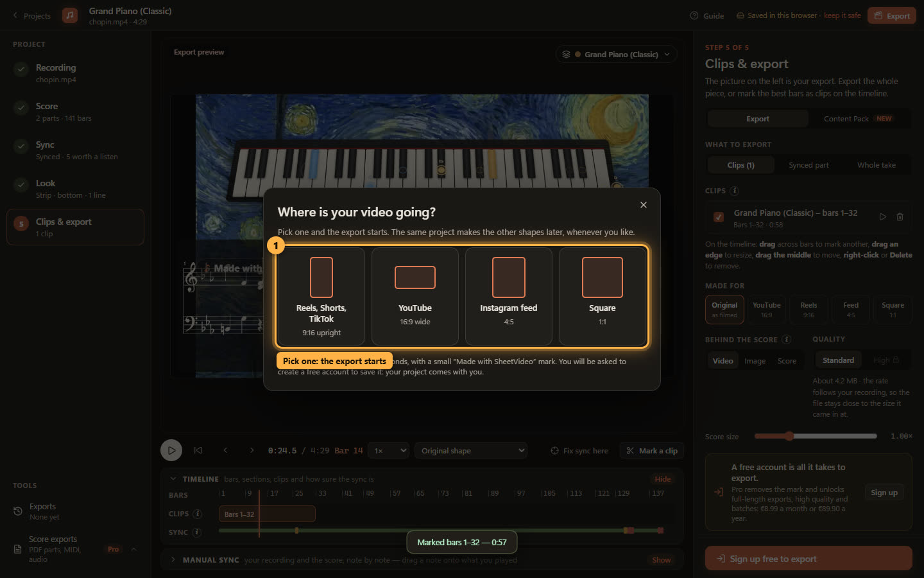Jump to the start of the recording
The image size is (924, 578).
click(198, 450)
